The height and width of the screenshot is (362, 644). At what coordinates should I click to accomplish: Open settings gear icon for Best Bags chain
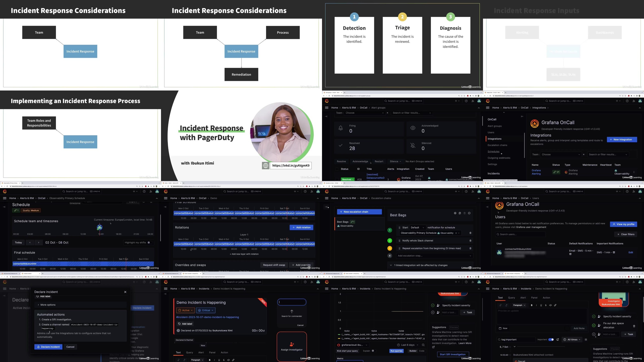[x=455, y=213]
